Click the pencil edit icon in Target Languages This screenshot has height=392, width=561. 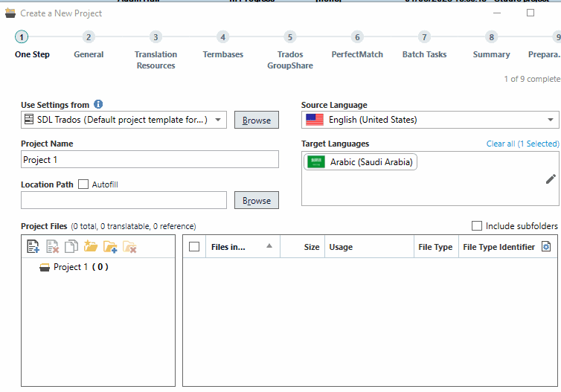[x=551, y=179]
